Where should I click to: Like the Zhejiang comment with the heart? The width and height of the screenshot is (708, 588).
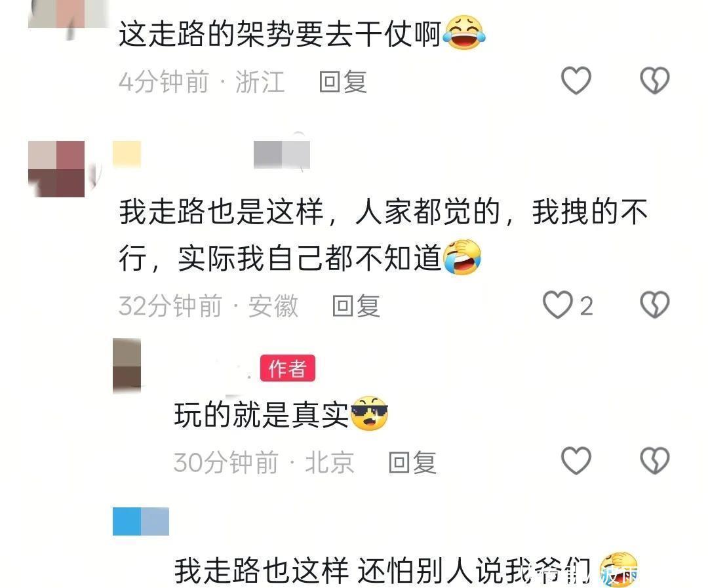[576, 81]
